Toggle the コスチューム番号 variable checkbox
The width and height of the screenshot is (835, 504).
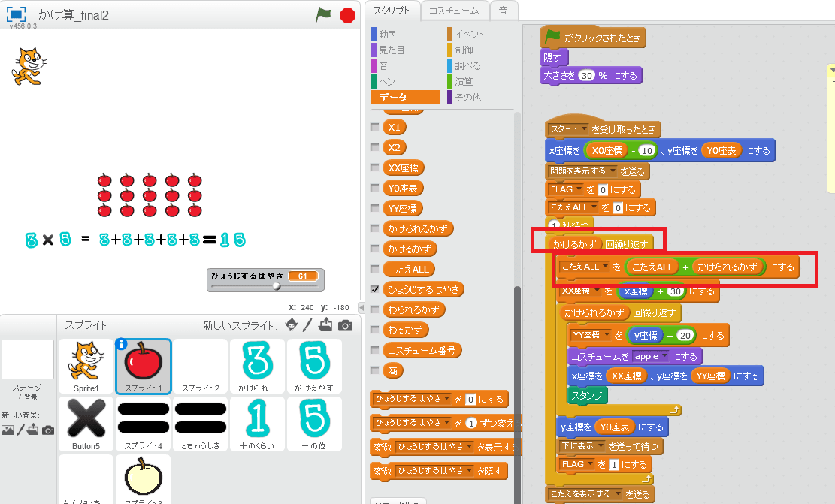(x=375, y=350)
